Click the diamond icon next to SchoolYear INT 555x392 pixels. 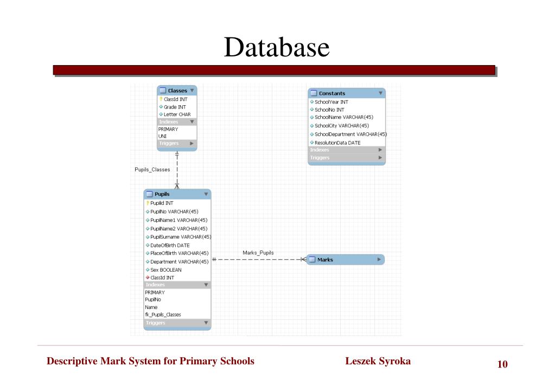click(x=312, y=102)
